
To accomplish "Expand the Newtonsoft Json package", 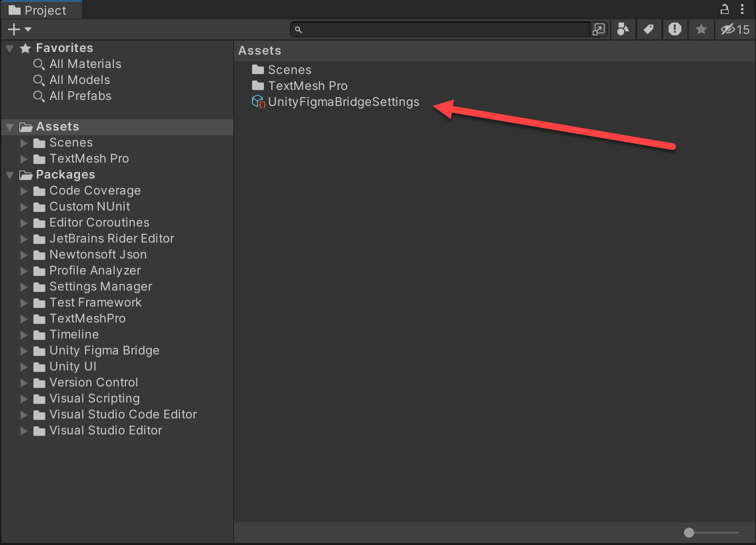I will coord(23,255).
